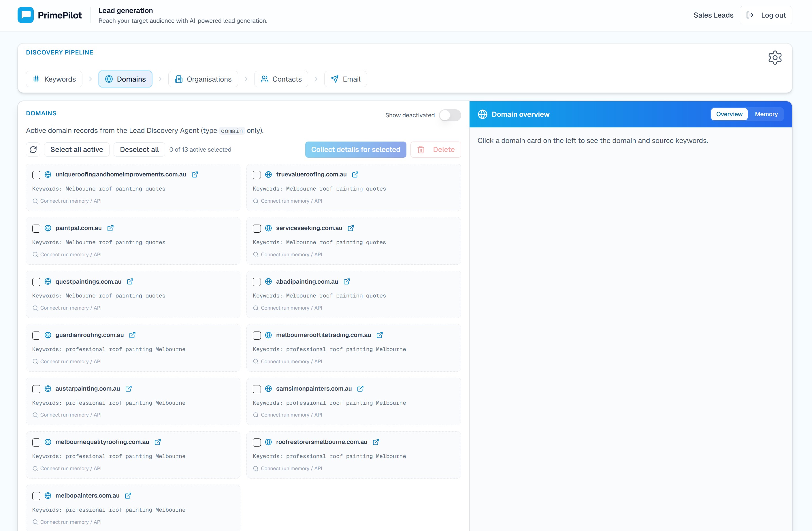The height and width of the screenshot is (531, 812).
Task: Open the melbournequalityroofing.com.au domain name
Action: point(102,442)
